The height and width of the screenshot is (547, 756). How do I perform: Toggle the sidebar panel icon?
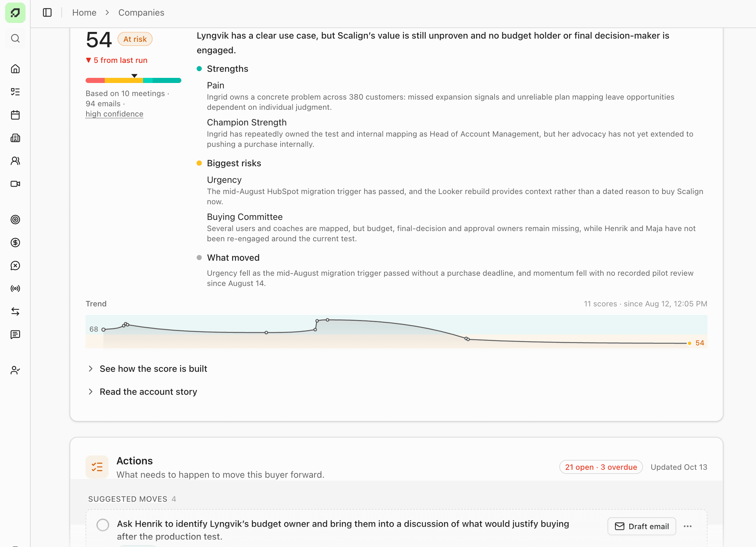[x=47, y=13]
